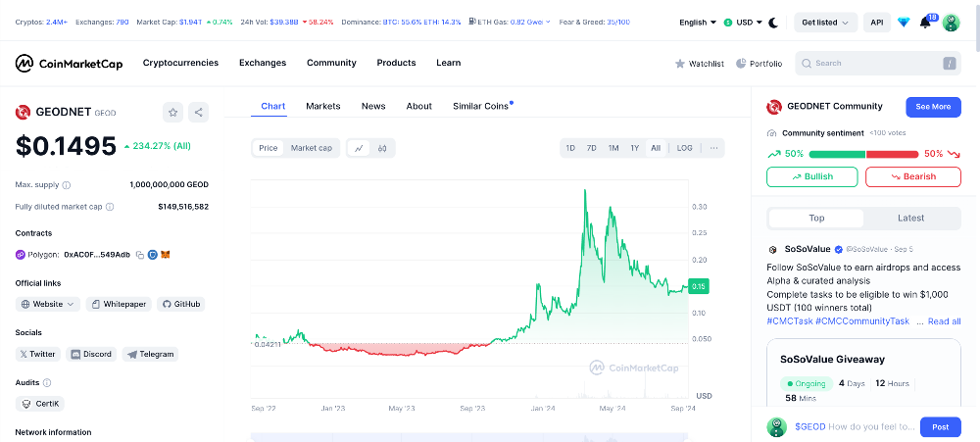
Task: Select Price chart mode
Action: pos(269,148)
